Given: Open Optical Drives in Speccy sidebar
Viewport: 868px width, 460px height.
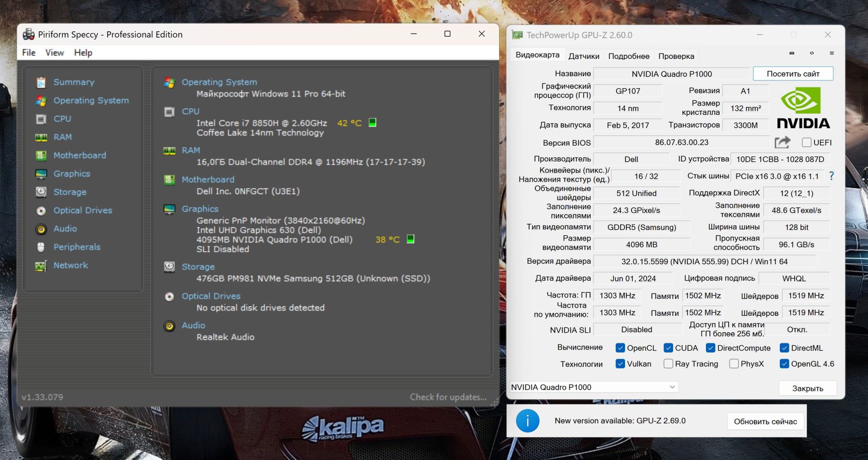Looking at the screenshot, I should 83,210.
